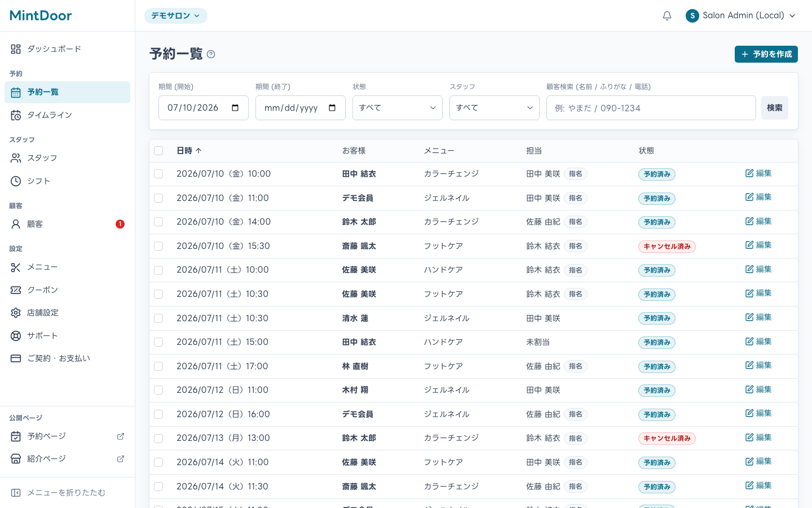Open メニュー settings in sidebar
This screenshot has height=508, width=812.
point(67,267)
